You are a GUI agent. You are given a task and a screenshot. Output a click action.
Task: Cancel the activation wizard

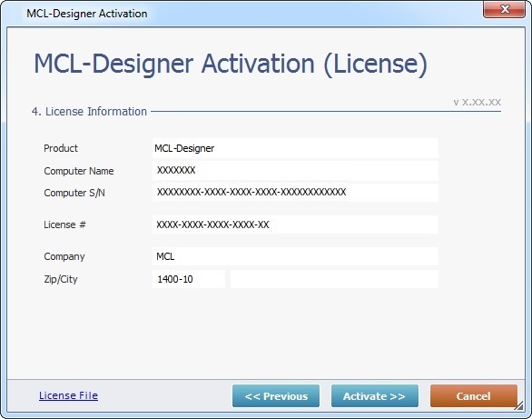click(474, 395)
